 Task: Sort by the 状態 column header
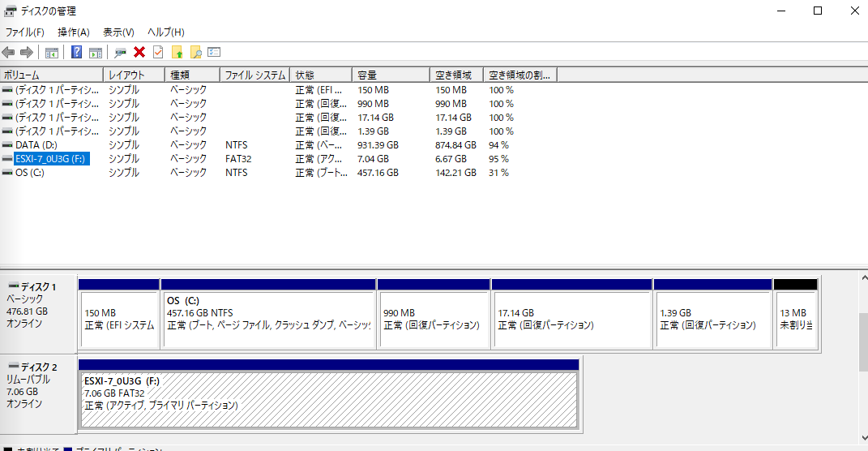click(x=321, y=75)
